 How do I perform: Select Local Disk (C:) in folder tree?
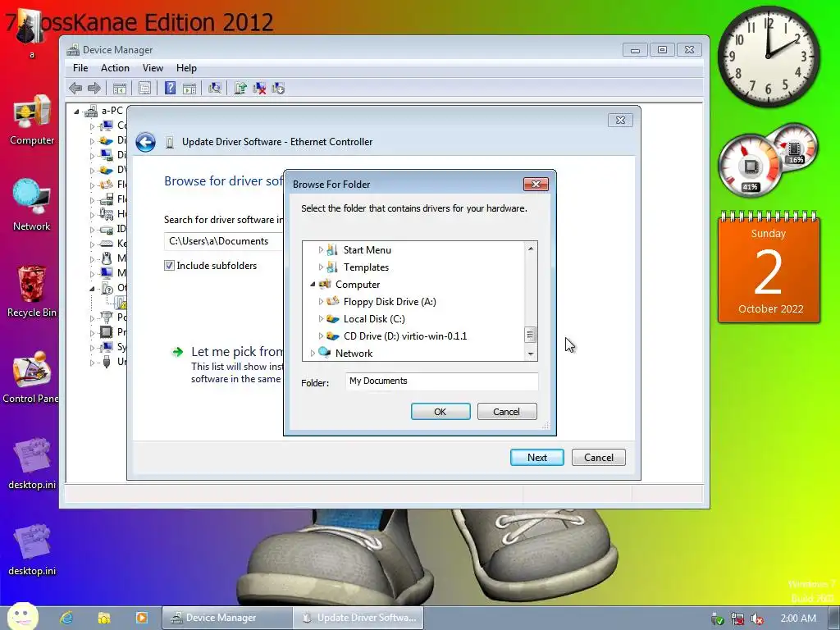point(374,319)
